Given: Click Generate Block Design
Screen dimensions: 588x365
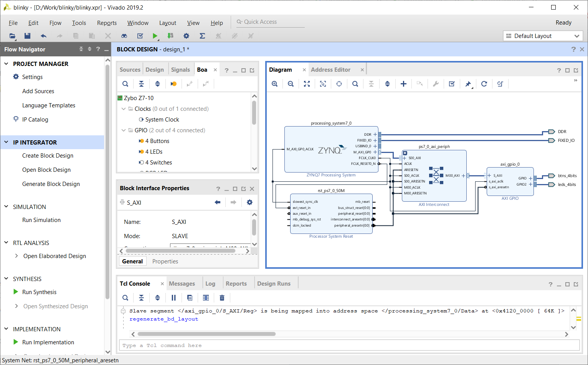Looking at the screenshot, I should coord(51,184).
